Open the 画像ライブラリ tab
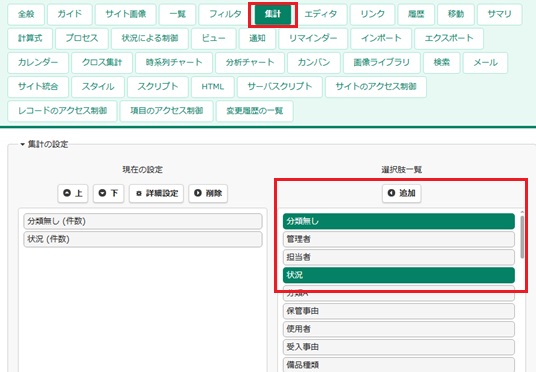 click(381, 63)
